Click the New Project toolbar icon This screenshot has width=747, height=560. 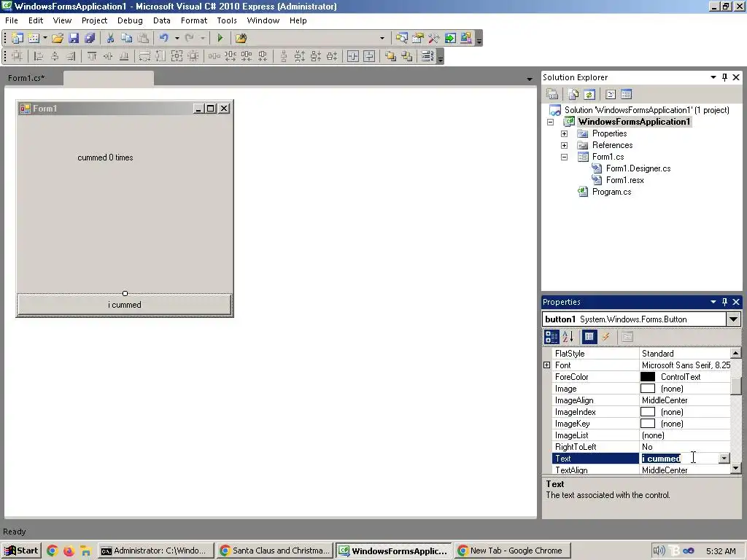pos(18,38)
